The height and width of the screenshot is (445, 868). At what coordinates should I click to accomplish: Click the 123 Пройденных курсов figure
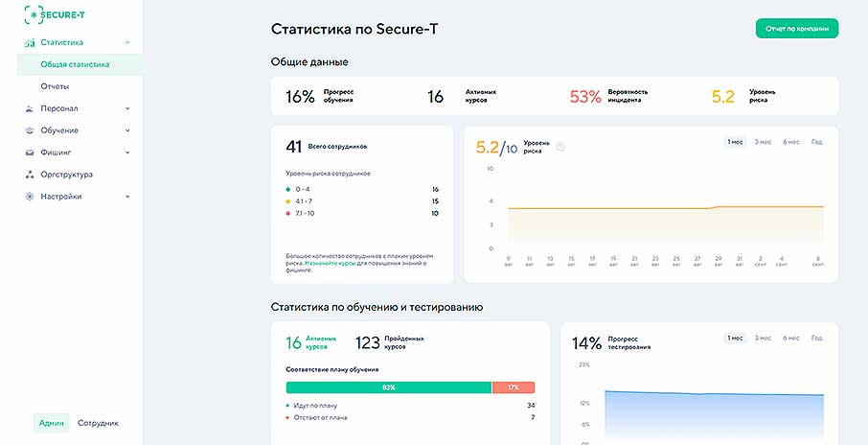pos(367,343)
